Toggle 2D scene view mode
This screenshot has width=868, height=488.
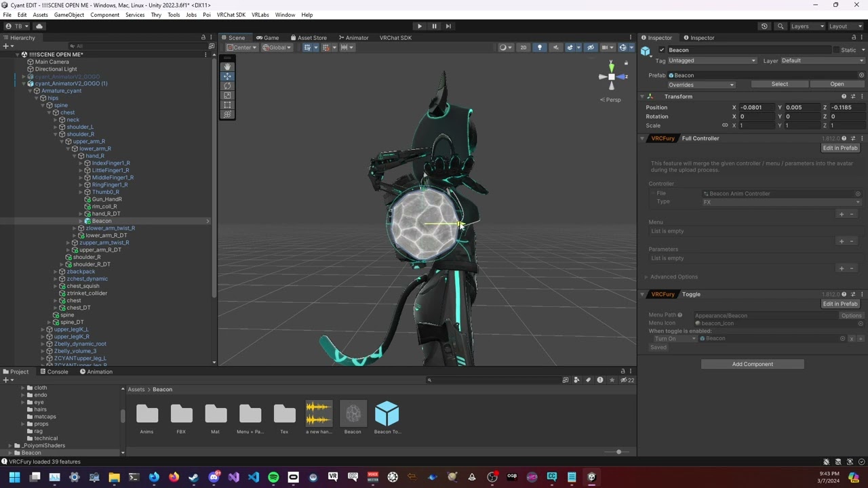click(x=524, y=47)
